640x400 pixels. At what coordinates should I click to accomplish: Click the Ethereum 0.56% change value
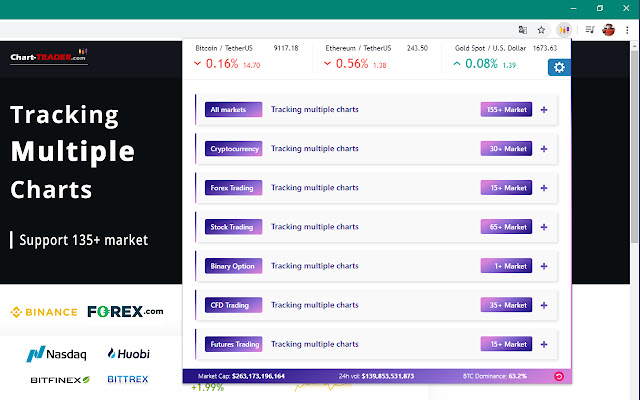tap(352, 64)
